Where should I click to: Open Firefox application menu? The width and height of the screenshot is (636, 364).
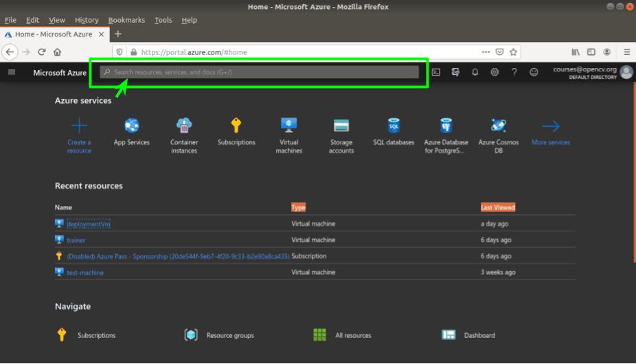[626, 52]
